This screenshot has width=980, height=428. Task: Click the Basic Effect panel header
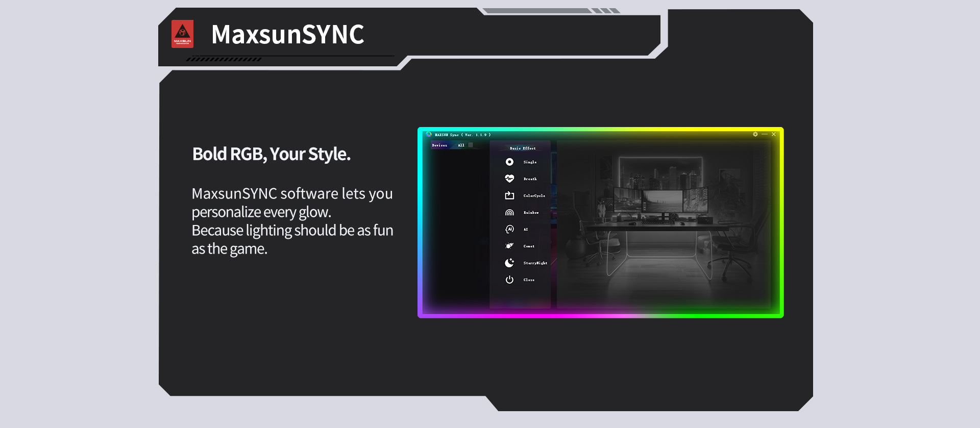coord(523,148)
